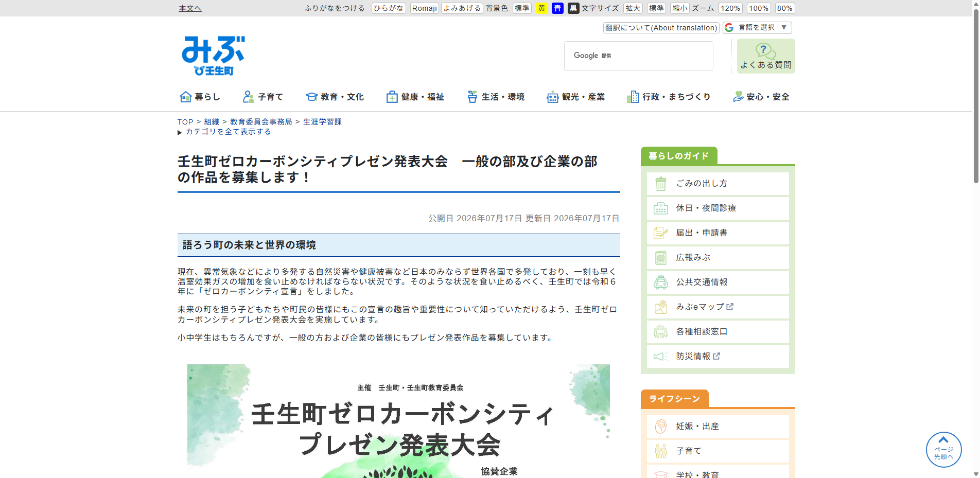The height and width of the screenshot is (478, 980).
Task: Open the 安心・安全 main menu
Action: pos(761,97)
